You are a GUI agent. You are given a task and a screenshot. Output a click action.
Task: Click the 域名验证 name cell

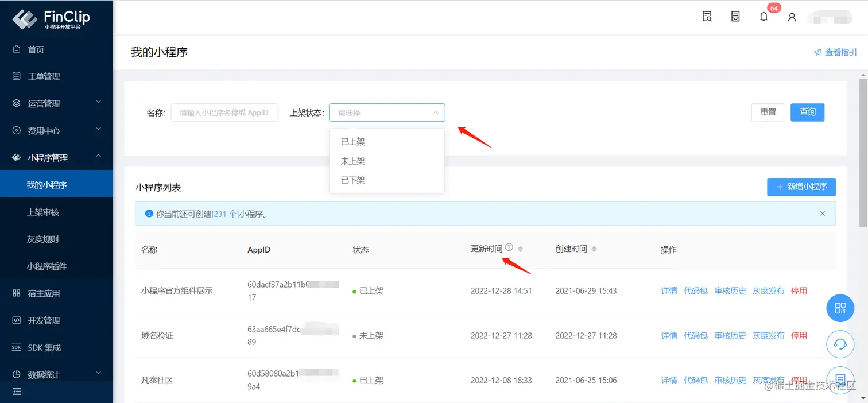click(157, 335)
